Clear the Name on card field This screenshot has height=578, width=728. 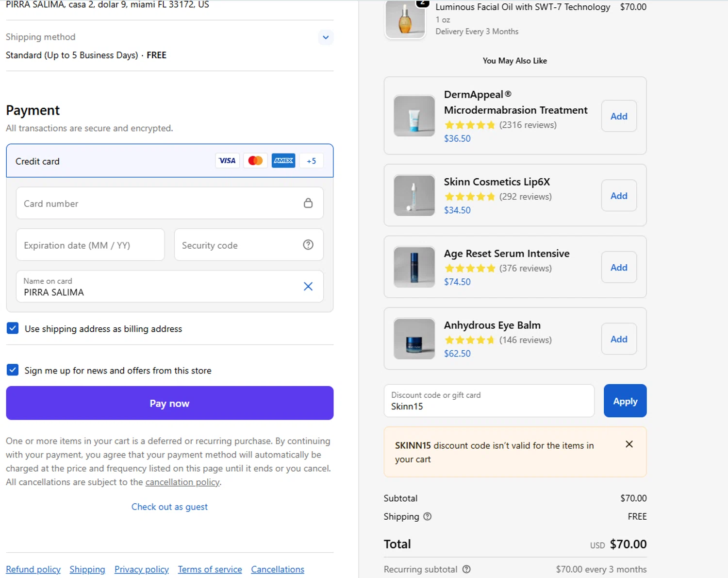(308, 287)
